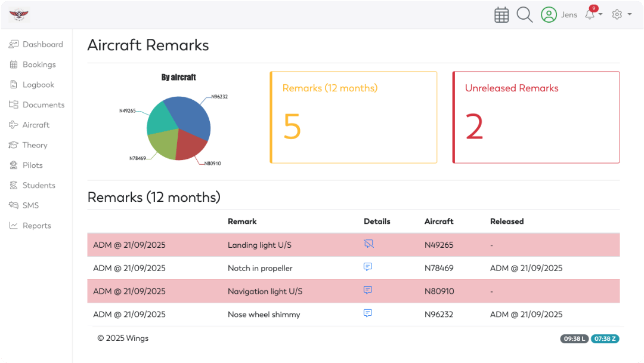Expand the settings gear dropdown
644x363 pixels.
click(621, 15)
